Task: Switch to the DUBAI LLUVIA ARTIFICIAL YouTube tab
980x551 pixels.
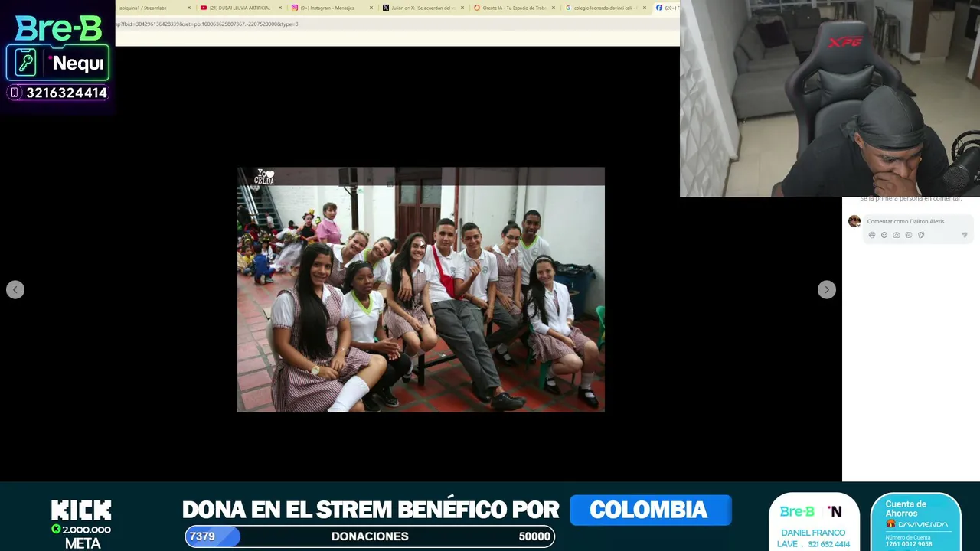Action: [x=240, y=8]
